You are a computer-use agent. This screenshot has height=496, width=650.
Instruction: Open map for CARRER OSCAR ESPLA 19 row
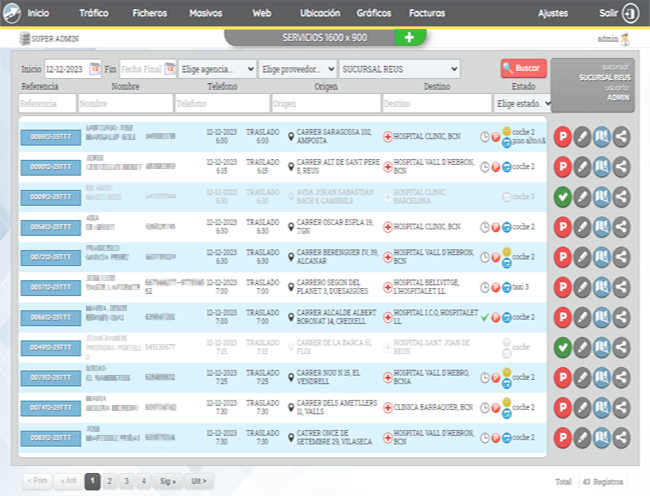602,227
